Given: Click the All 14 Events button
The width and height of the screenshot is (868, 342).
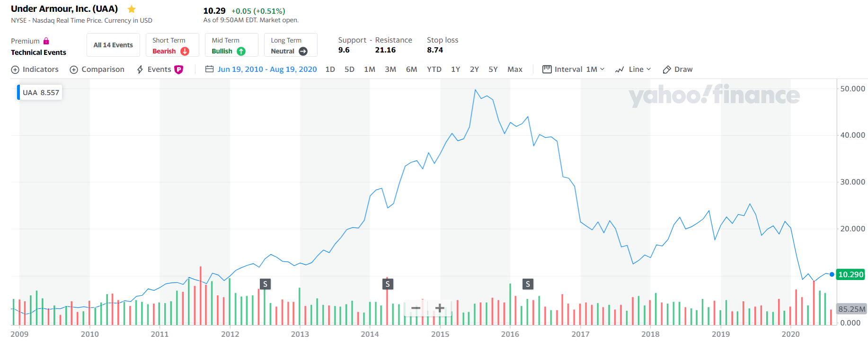Looking at the screenshot, I should [113, 45].
